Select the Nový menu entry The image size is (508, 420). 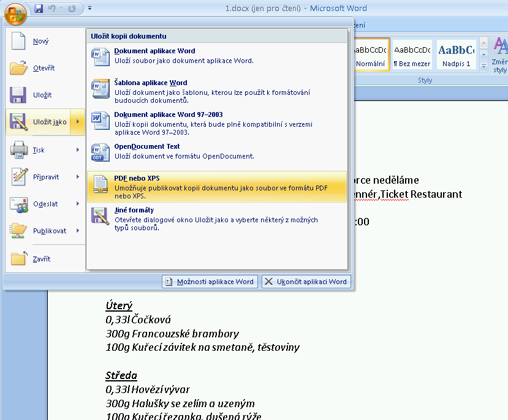coord(45,41)
